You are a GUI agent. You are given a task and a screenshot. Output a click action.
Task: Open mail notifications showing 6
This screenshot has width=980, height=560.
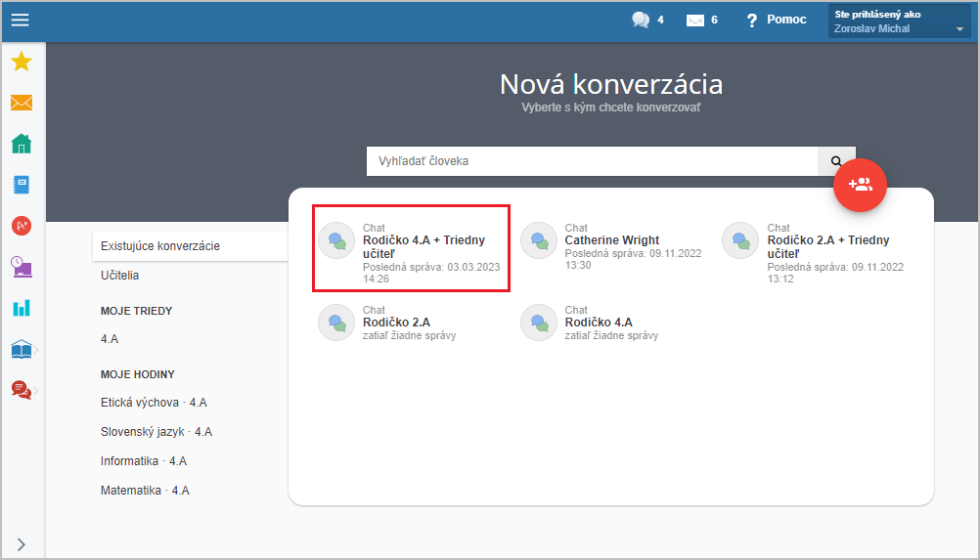[x=702, y=20]
